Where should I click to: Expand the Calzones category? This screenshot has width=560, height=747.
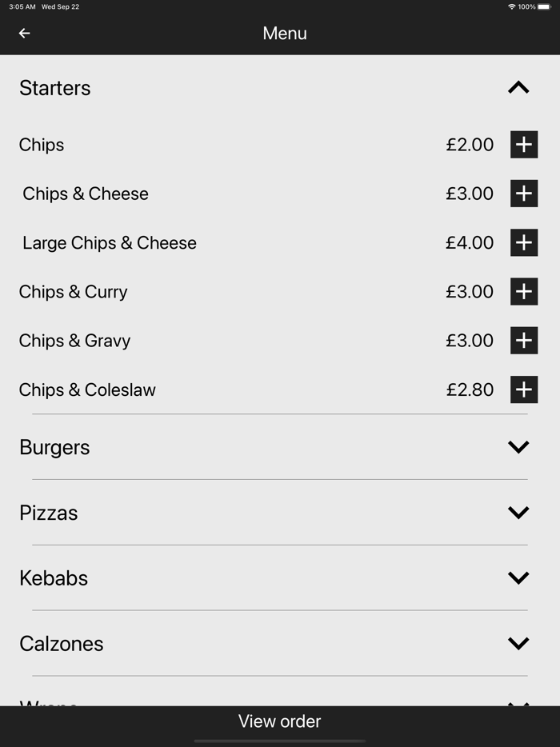coord(518,642)
